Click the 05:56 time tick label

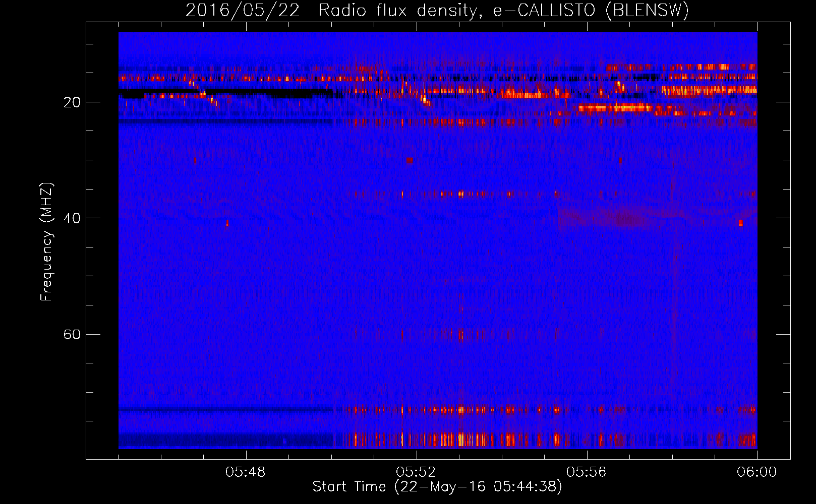[x=587, y=472]
